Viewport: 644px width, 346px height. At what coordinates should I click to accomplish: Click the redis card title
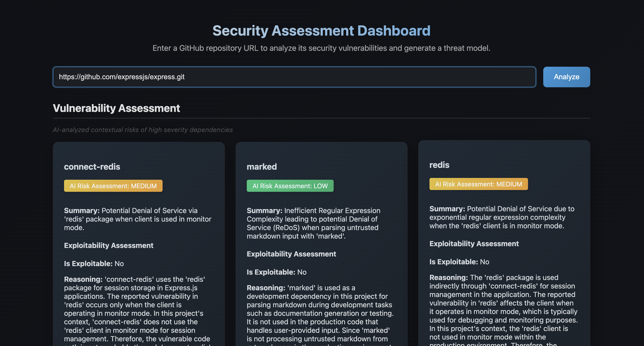click(x=439, y=165)
